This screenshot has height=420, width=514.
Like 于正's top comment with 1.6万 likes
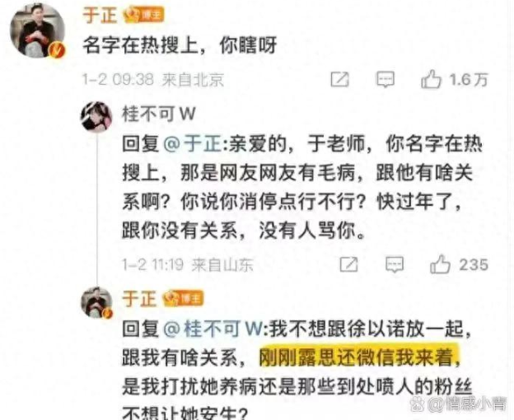coord(431,79)
